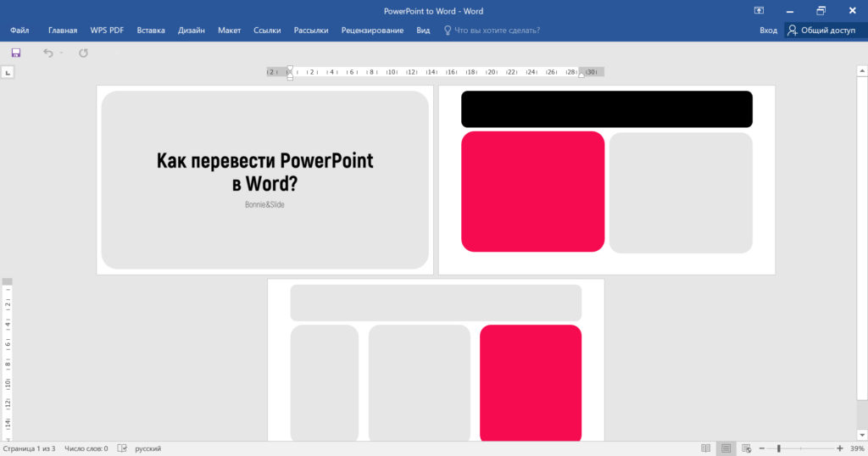868x456 pixels.
Task: Click the 'русский' language indicator
Action: [x=147, y=449]
